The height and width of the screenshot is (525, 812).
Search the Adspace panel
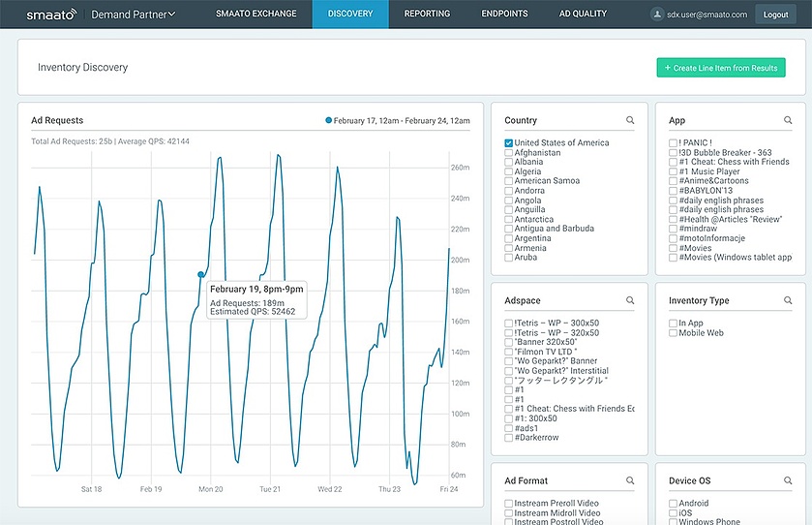tap(630, 300)
